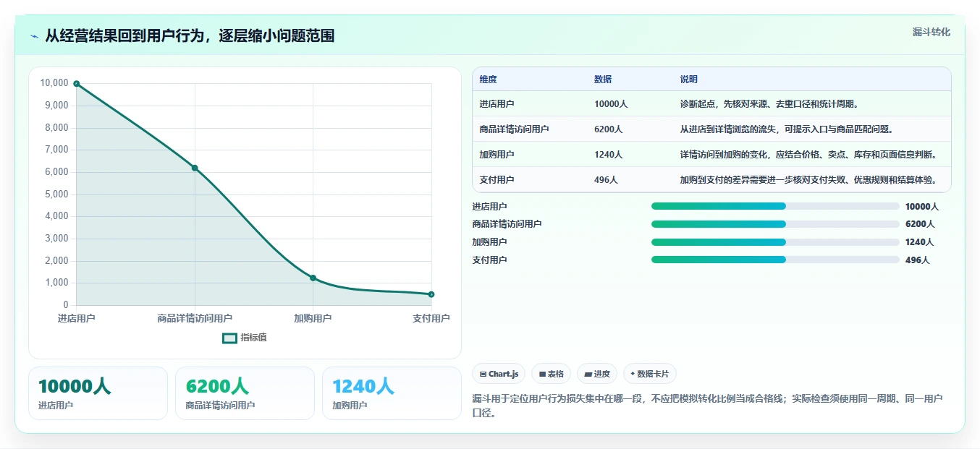Click the footer note starting 漏斗用于定位
This screenshot has width=980, height=449.
pyautogui.click(x=707, y=406)
